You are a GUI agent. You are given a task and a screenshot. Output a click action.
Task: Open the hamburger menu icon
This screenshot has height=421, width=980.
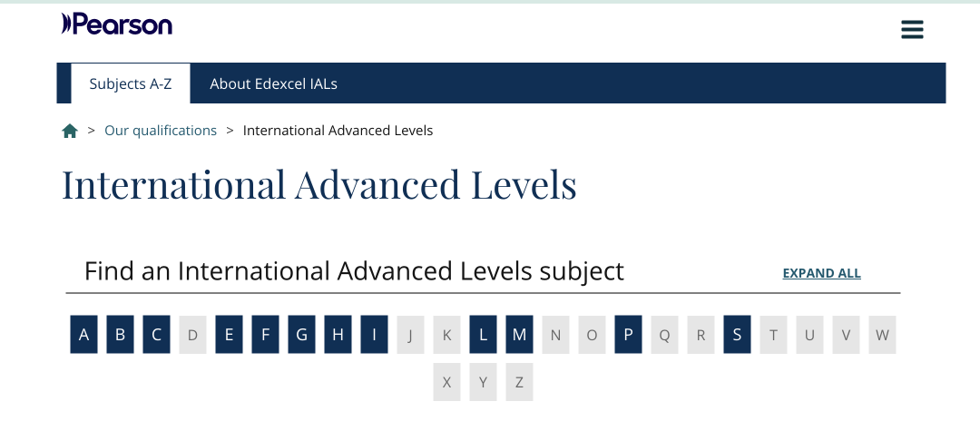(x=912, y=29)
